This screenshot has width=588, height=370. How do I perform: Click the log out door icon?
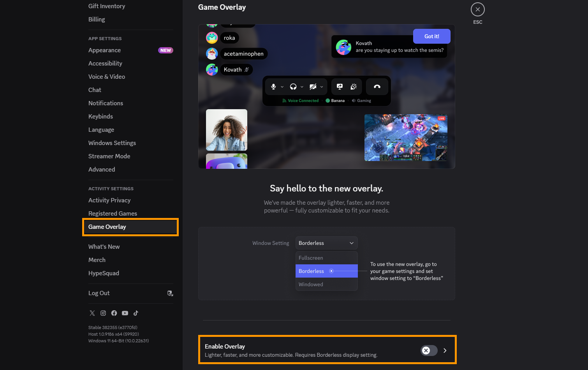click(x=170, y=293)
